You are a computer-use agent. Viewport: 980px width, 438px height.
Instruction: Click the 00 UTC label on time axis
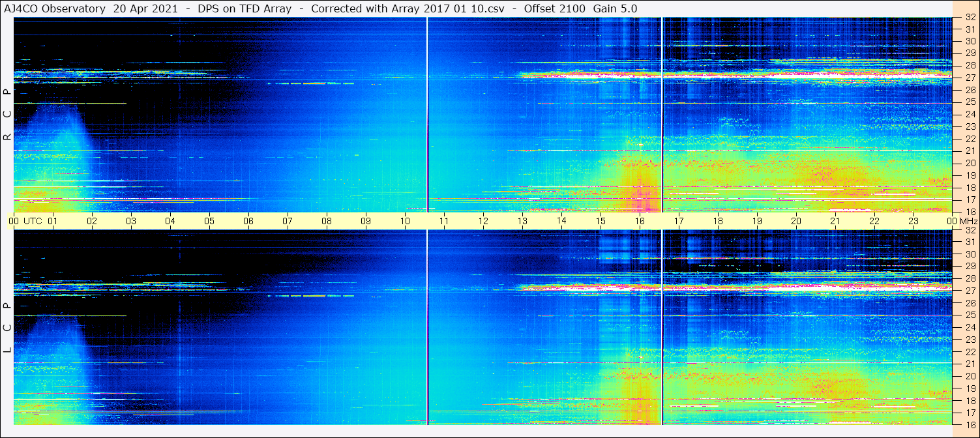(25, 221)
